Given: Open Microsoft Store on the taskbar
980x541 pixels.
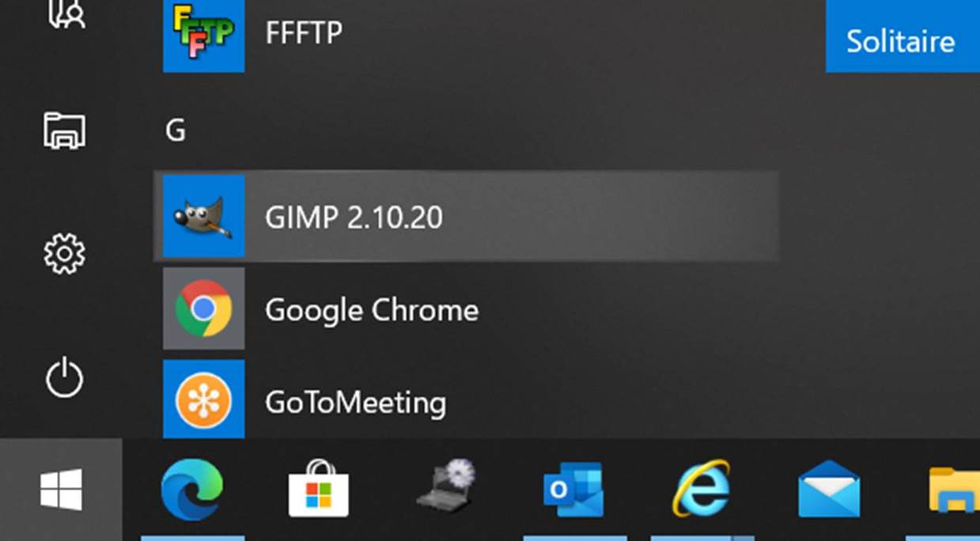Looking at the screenshot, I should (x=318, y=490).
